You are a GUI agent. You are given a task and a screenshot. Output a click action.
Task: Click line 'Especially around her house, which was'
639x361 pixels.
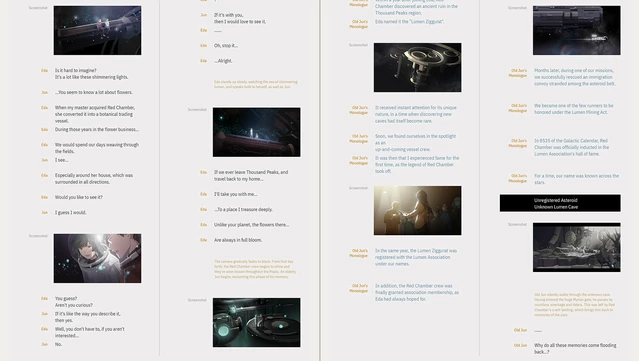coord(94,178)
